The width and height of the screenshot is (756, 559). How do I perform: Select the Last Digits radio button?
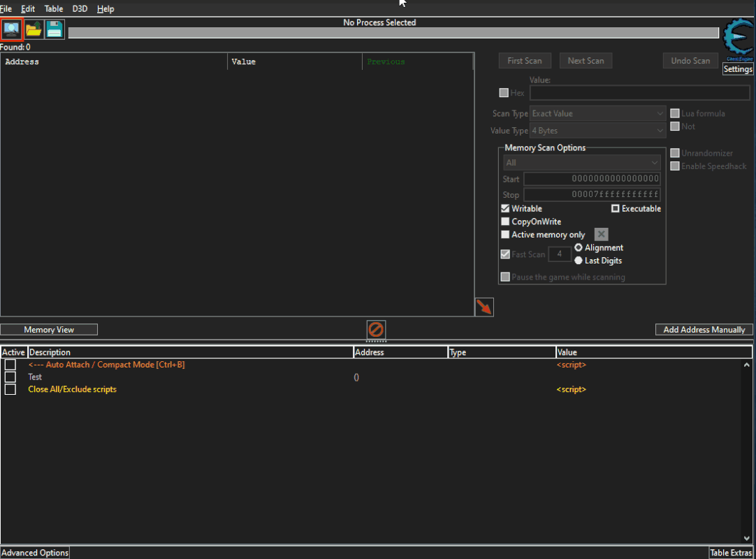pos(579,261)
